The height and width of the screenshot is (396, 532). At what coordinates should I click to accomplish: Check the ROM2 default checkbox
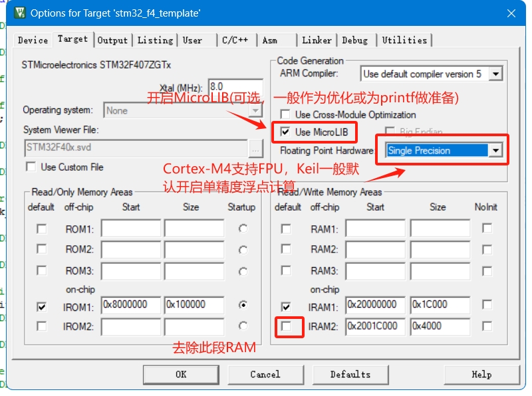[x=42, y=249]
